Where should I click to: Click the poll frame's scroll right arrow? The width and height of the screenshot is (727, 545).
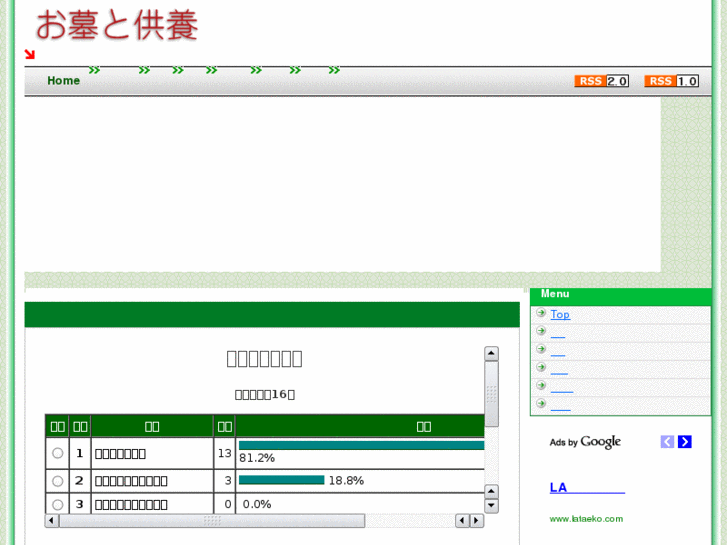pyautogui.click(x=477, y=521)
